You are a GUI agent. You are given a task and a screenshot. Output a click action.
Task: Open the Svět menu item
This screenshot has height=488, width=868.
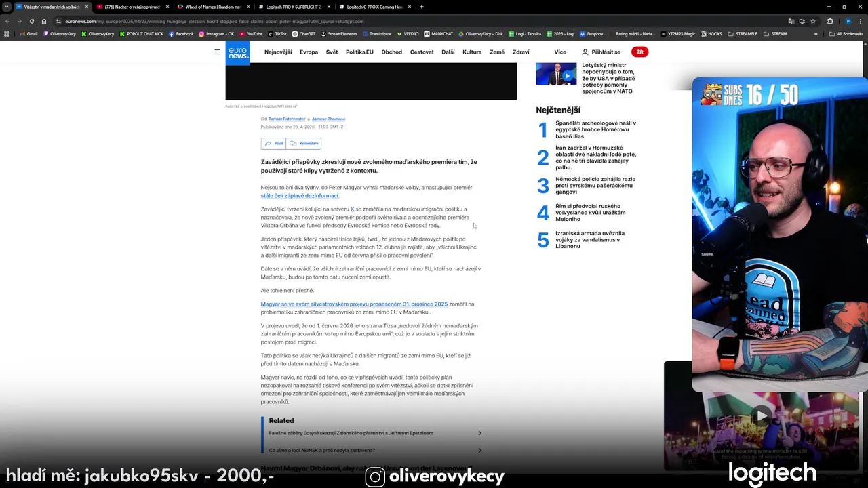tap(332, 52)
